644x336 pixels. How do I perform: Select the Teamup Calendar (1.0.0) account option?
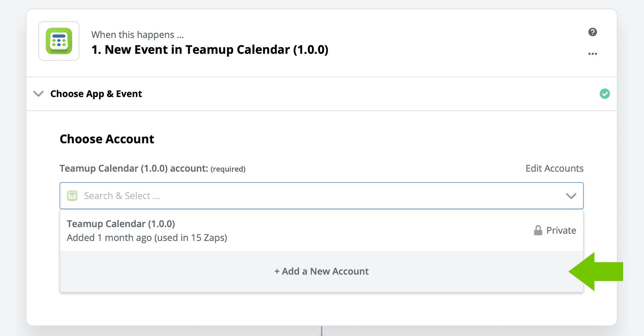(321, 230)
